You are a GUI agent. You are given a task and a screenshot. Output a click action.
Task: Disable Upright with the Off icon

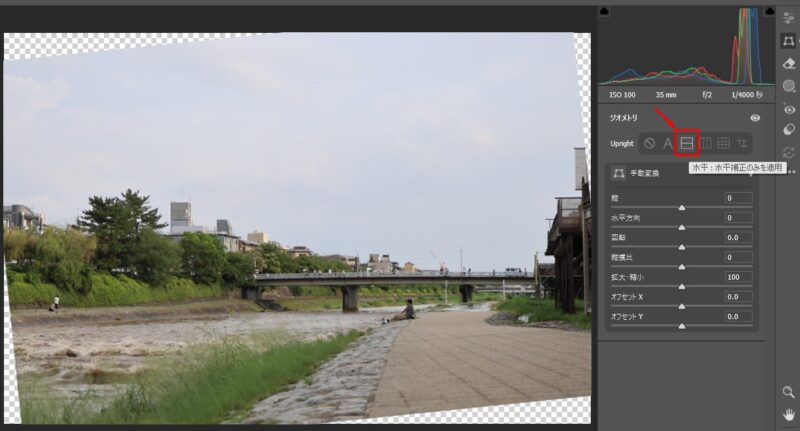coord(649,143)
